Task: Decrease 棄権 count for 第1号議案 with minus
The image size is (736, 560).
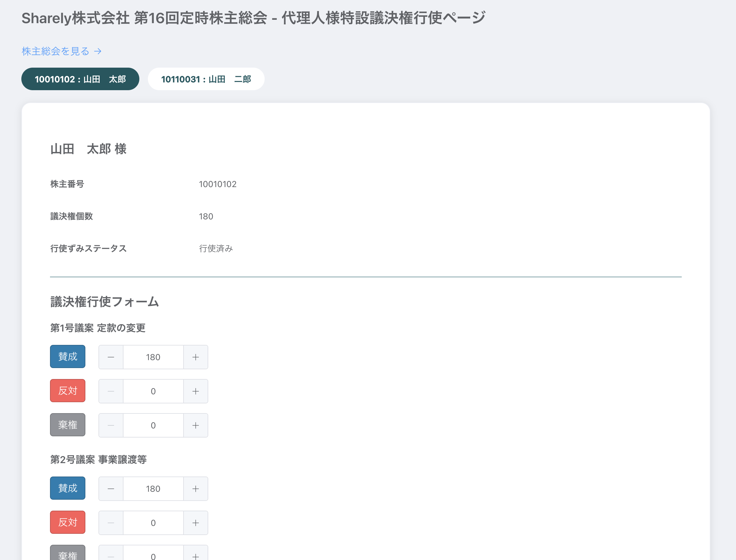Action: click(111, 425)
